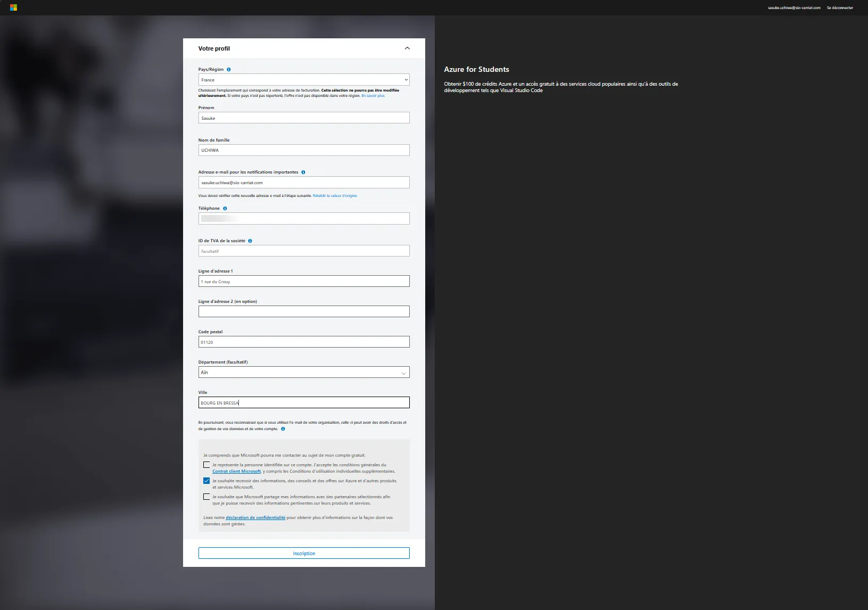Click the Votre profil header title
The image size is (868, 610).
click(214, 48)
